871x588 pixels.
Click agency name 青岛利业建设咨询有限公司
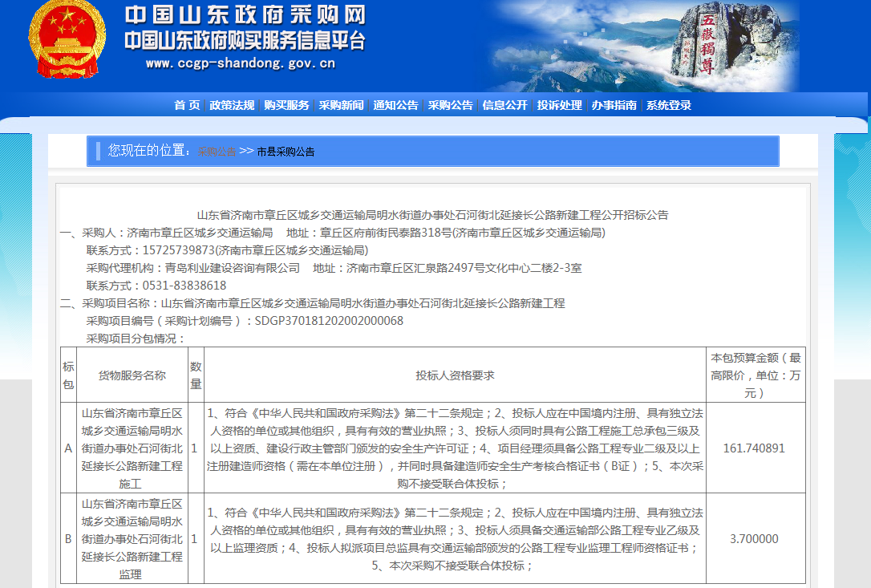tap(233, 268)
